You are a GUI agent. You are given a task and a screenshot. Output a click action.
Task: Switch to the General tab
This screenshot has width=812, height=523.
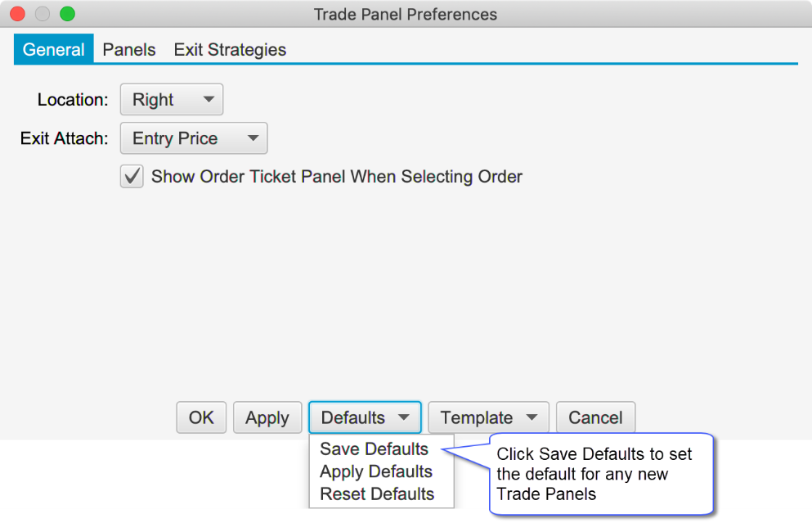click(x=53, y=50)
